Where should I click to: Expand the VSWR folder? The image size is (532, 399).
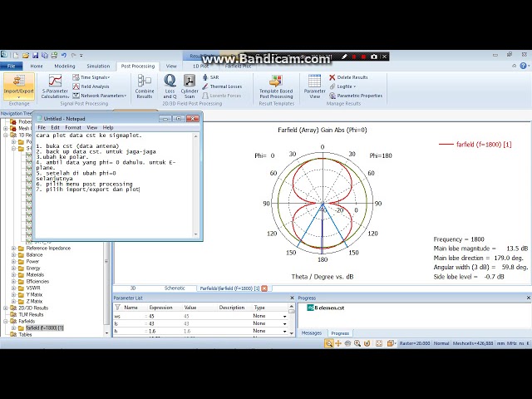point(13,288)
